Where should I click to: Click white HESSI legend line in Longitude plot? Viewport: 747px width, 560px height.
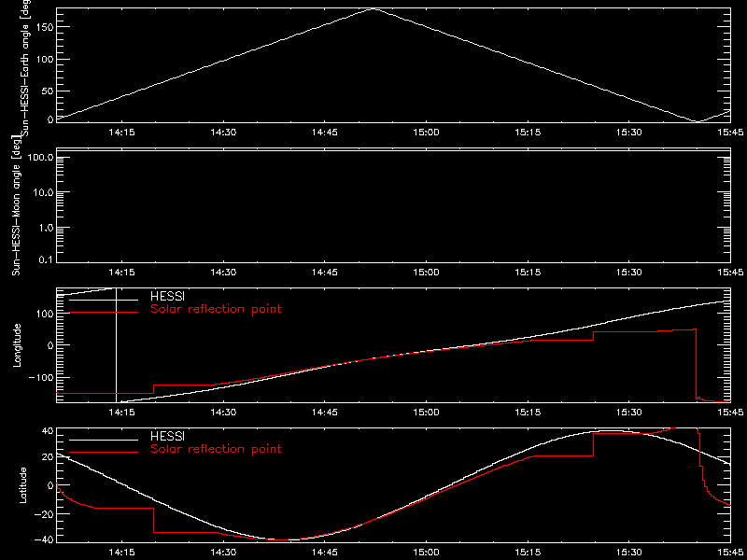pos(104,300)
